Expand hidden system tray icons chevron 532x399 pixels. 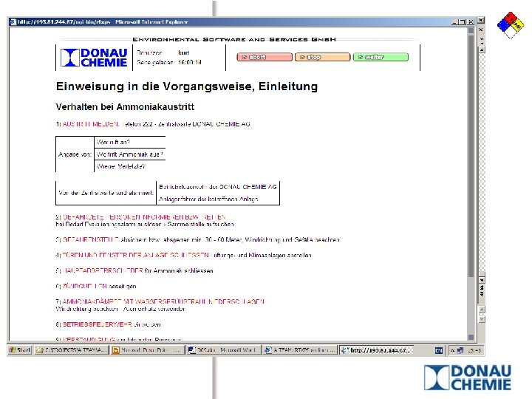coord(452,350)
